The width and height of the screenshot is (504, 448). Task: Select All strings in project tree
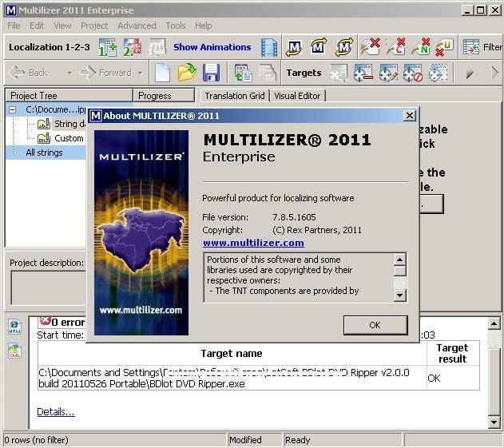[44, 153]
